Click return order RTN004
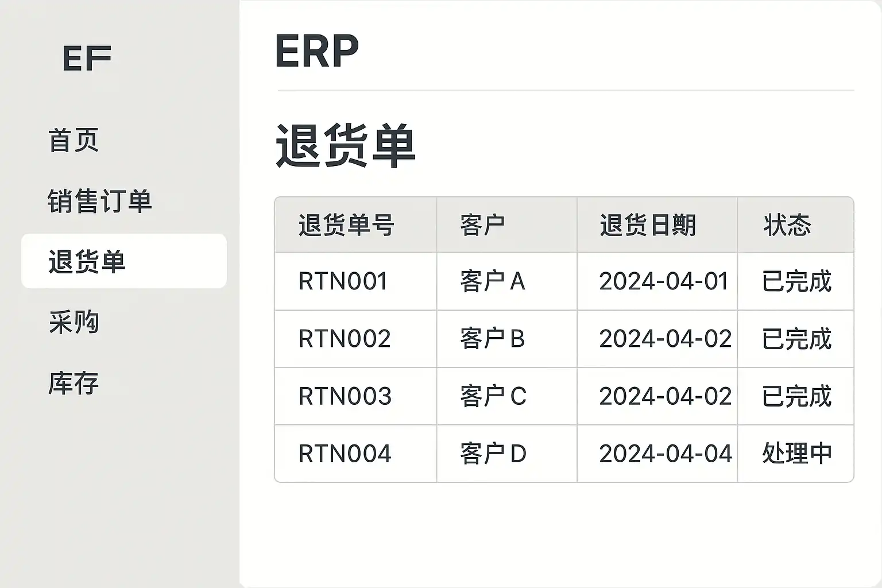The height and width of the screenshot is (588, 882). [x=345, y=454]
